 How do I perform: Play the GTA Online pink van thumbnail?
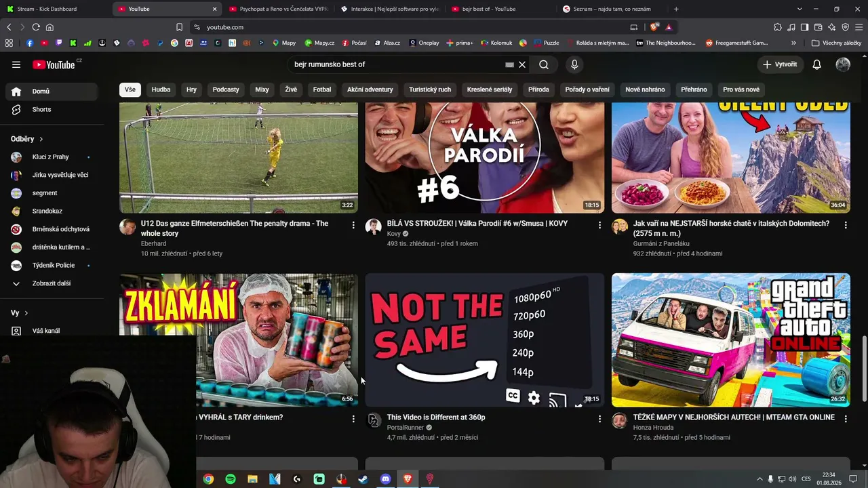click(731, 340)
